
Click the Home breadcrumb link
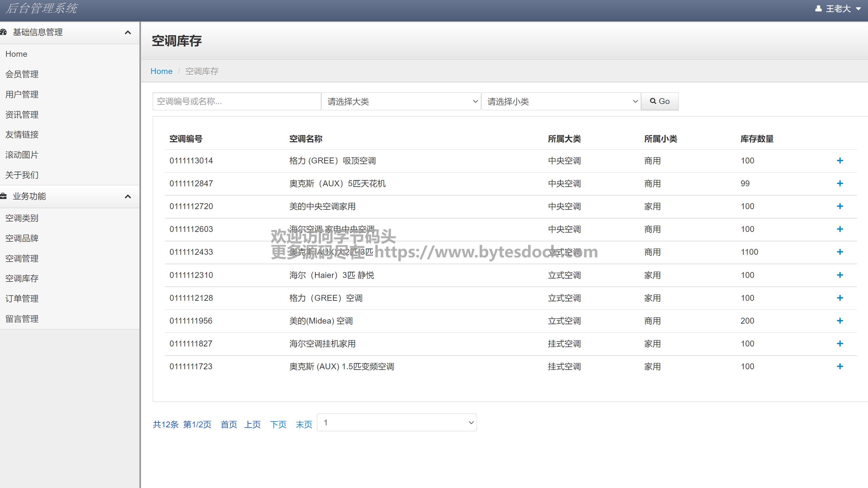click(x=161, y=71)
